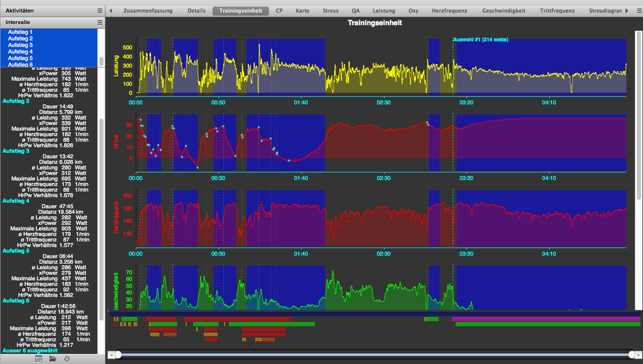Select interval Aufstieg 6 in list
The height and width of the screenshot is (364, 643).
49,64
